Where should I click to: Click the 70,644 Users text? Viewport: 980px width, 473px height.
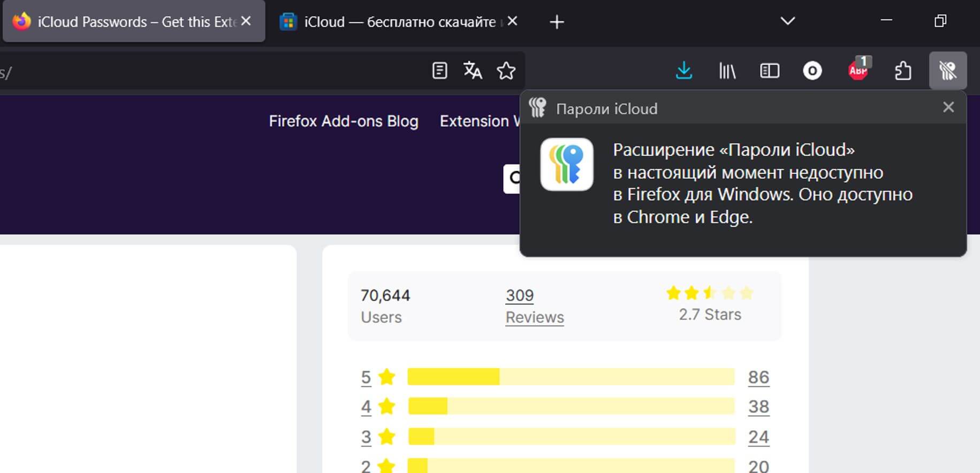click(x=385, y=306)
